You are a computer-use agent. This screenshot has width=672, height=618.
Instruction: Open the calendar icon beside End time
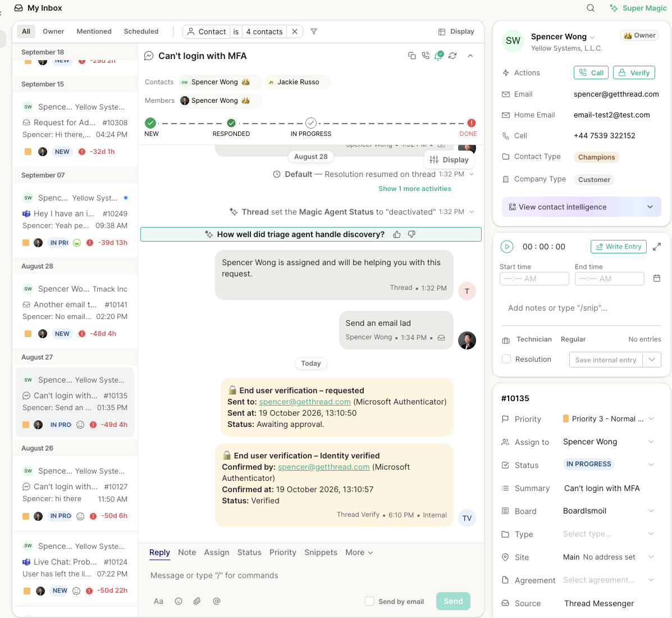click(x=657, y=278)
